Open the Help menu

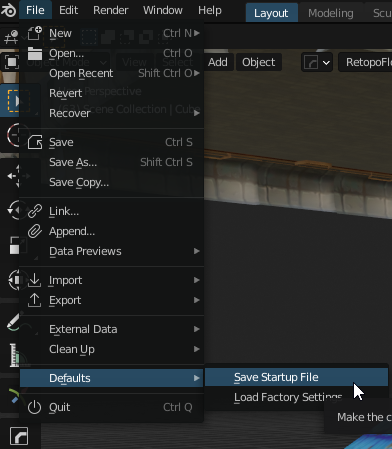point(210,10)
